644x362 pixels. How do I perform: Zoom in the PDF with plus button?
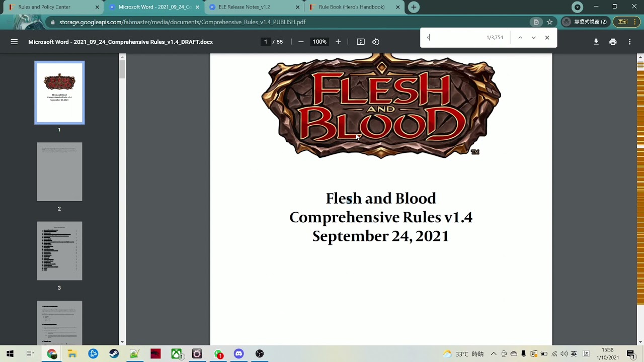point(338,42)
